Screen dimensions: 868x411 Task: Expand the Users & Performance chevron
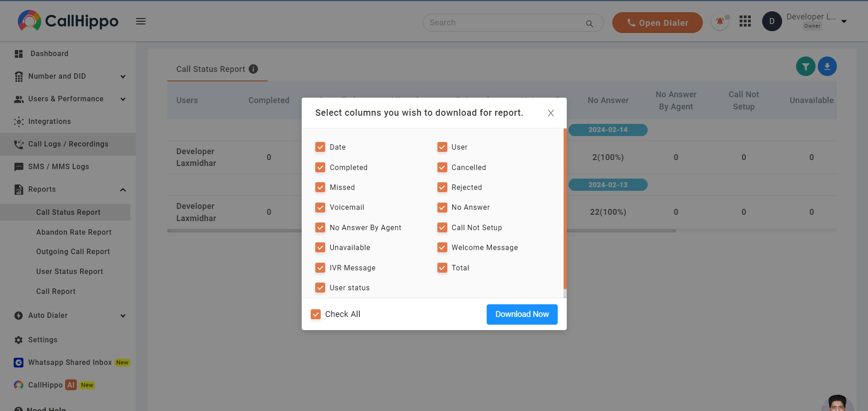[123, 99]
